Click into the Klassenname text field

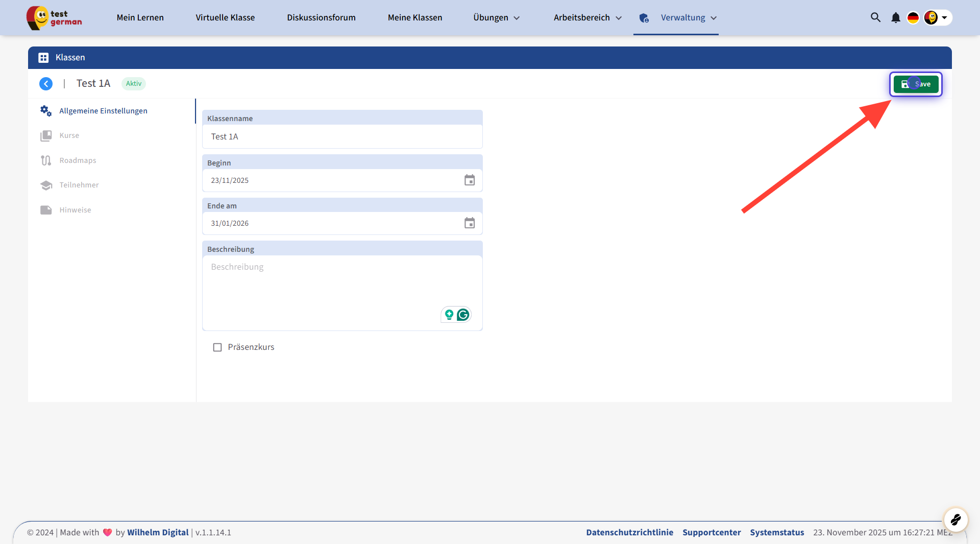pyautogui.click(x=342, y=137)
